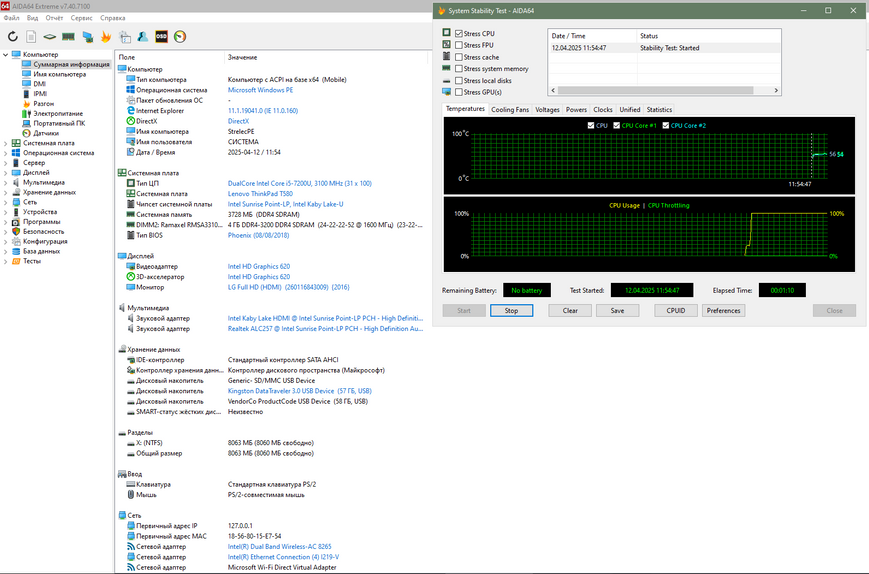Screen dimensions: 869x574
Task: Open the OSD panel toolbar icon
Action: click(161, 37)
